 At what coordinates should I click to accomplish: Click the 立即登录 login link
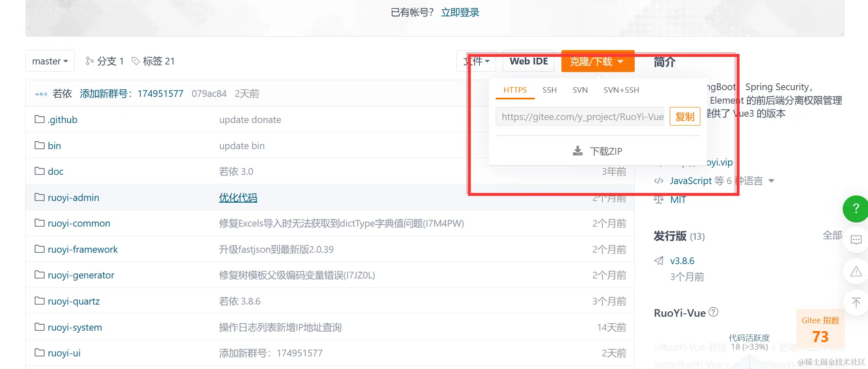pos(460,12)
